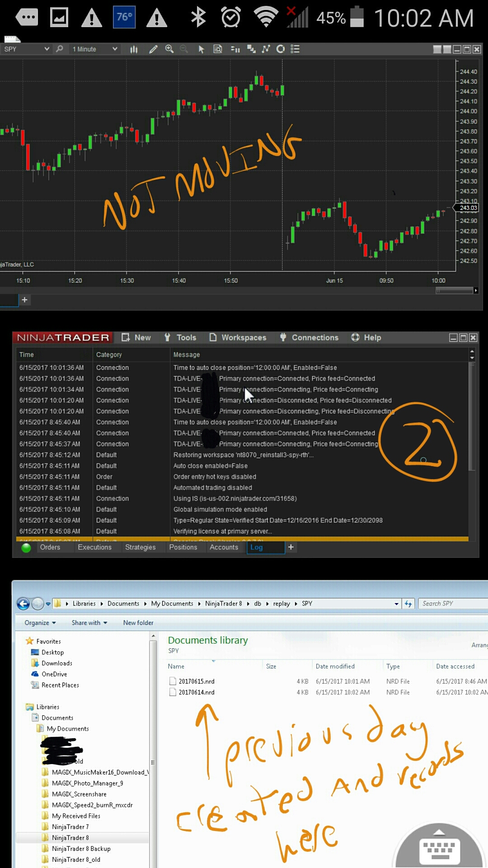Screen dimensions: 488x868
Task: Select NinjaTrader 8 folder in tree
Action: (70, 838)
